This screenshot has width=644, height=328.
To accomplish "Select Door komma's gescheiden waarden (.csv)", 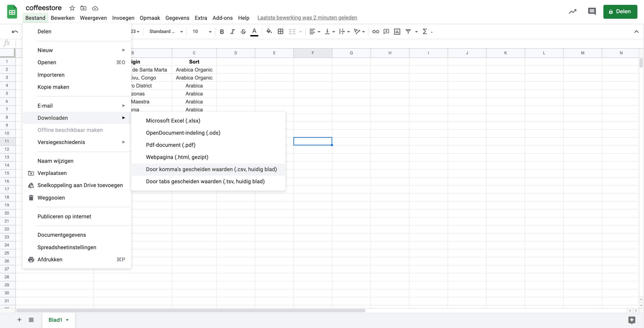I will [x=211, y=169].
